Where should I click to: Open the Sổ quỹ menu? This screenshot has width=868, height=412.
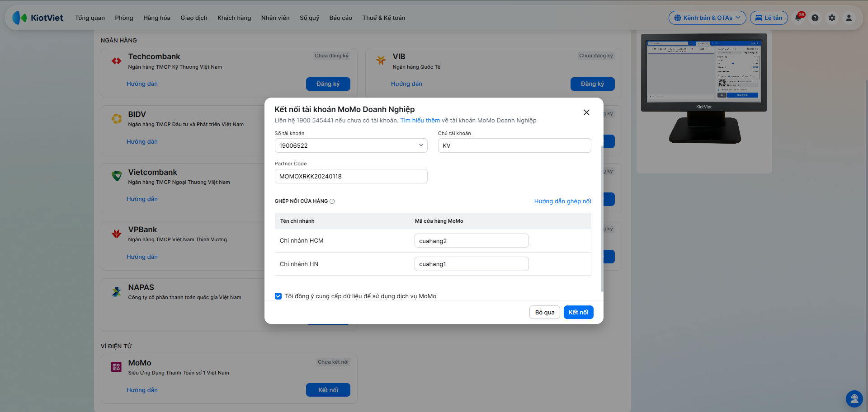pos(310,18)
